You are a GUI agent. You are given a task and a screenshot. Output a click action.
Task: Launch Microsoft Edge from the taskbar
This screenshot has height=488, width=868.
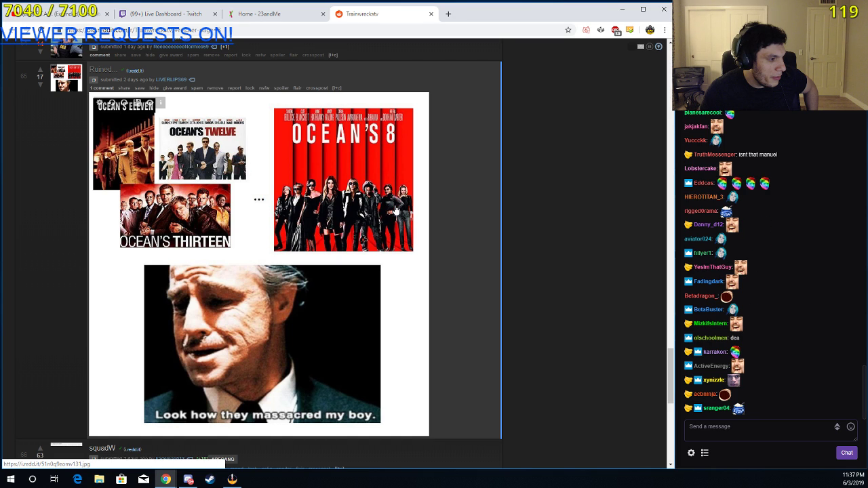pyautogui.click(x=77, y=479)
